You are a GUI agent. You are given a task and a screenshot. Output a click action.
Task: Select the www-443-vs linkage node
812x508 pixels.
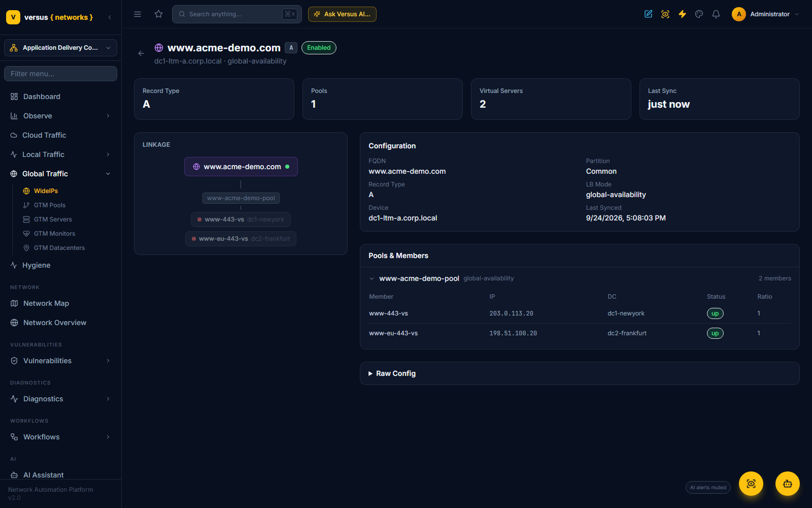tap(241, 219)
